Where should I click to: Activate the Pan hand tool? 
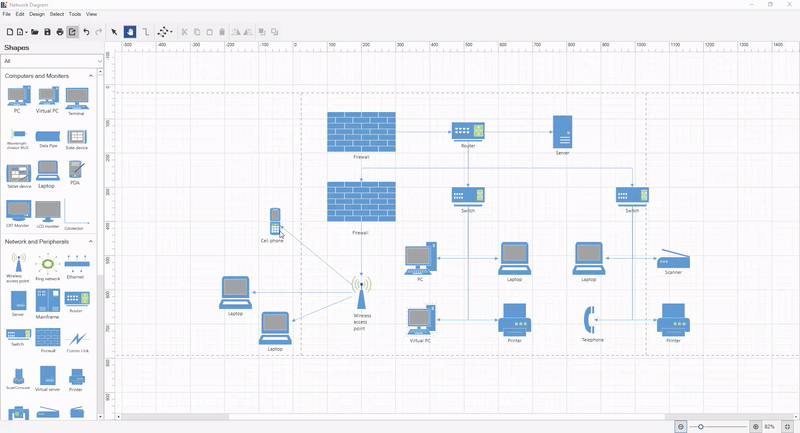[130, 32]
